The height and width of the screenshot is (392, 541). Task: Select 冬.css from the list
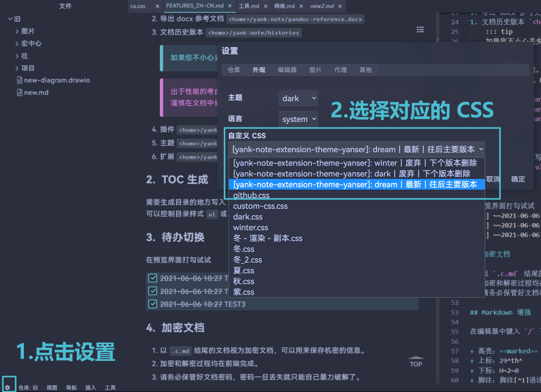pos(357,249)
